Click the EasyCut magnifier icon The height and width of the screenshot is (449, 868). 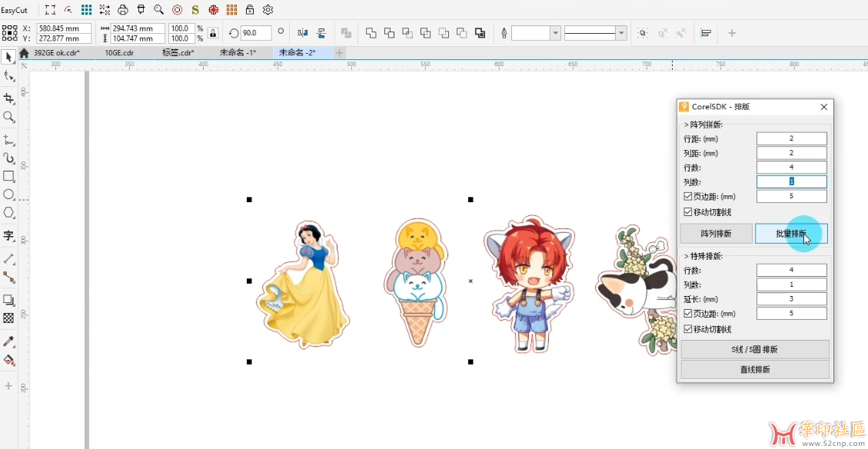159,9
